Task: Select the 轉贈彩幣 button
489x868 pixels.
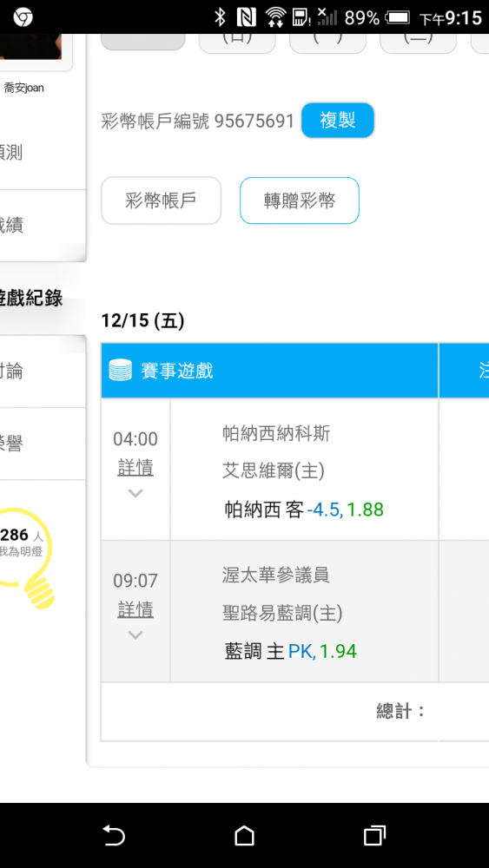Action: click(x=300, y=201)
